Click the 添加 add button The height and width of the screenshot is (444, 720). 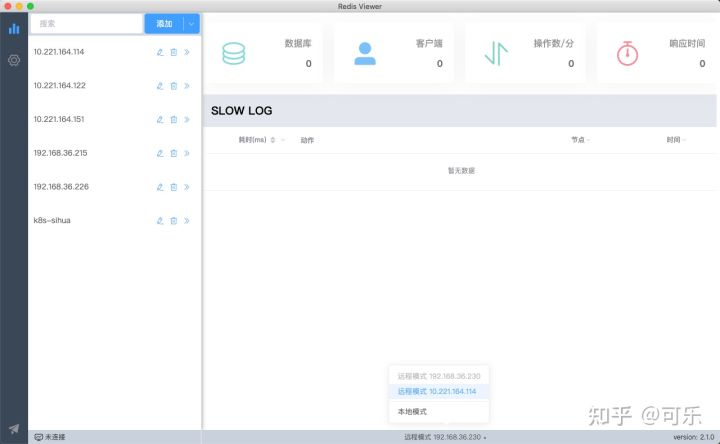(x=164, y=24)
